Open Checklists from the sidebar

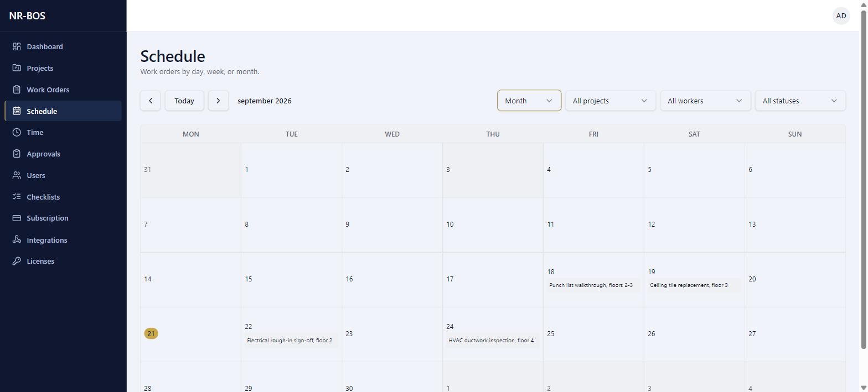[63, 197]
